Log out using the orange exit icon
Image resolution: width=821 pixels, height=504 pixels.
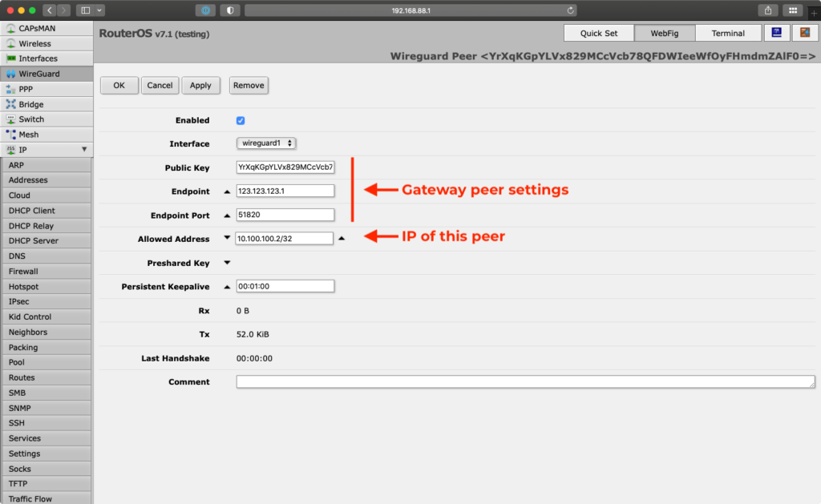[805, 33]
